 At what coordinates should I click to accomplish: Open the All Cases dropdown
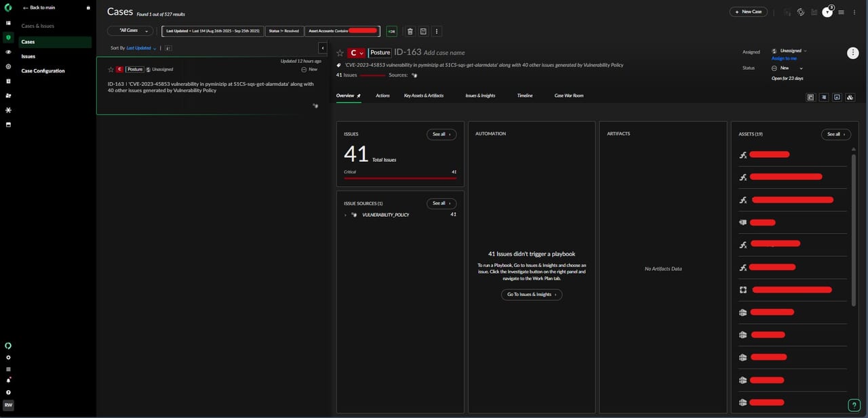130,31
